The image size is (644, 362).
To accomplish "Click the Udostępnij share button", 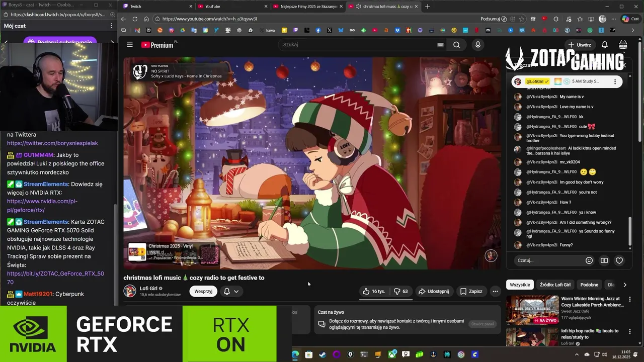I will pyautogui.click(x=434, y=291).
